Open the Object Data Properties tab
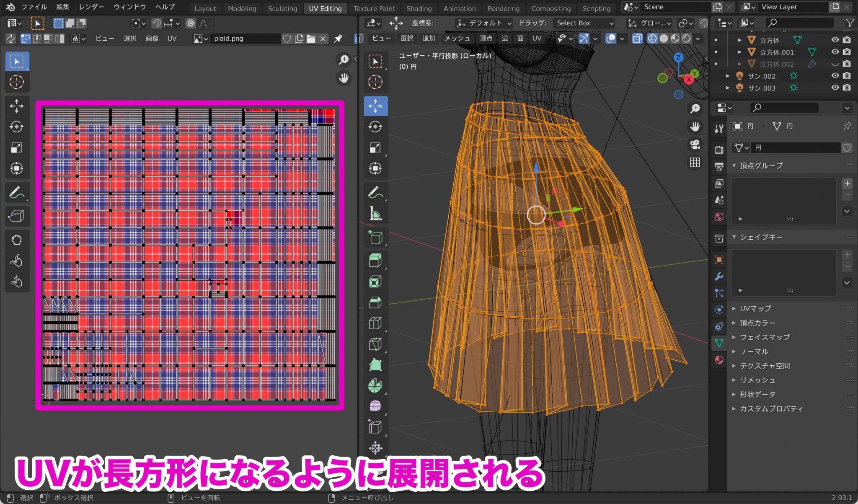Screen dimensions: 858x504 719,343
